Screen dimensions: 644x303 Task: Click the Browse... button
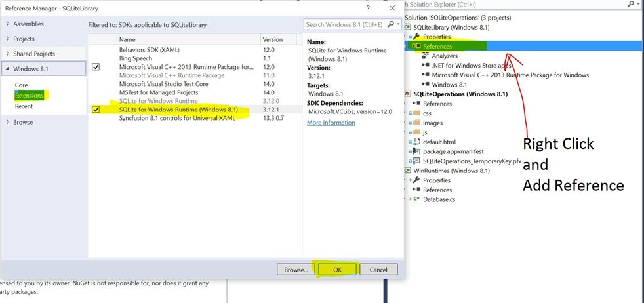click(x=296, y=270)
